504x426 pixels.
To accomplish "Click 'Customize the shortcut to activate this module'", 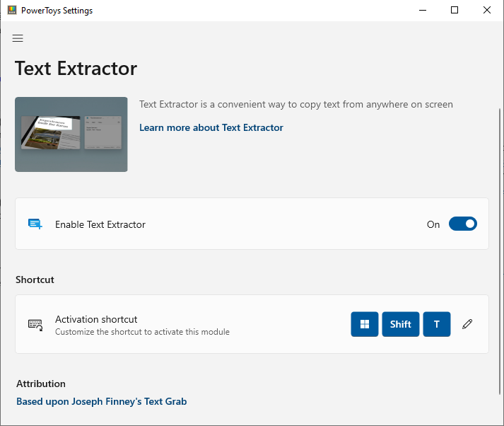I will [x=142, y=332].
